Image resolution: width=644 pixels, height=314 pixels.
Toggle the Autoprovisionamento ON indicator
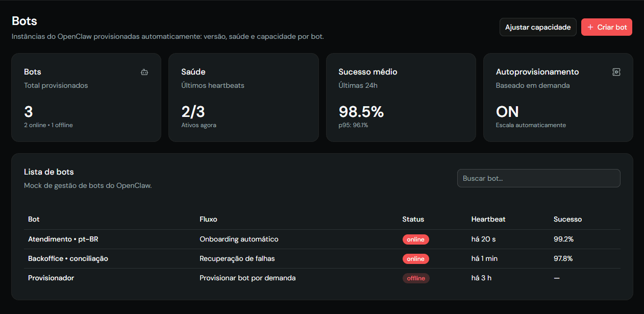(x=507, y=111)
